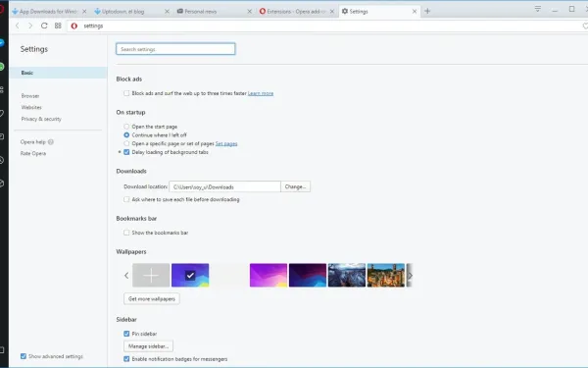Click the Opera logo in address bar
This screenshot has height=368, width=588.
click(74, 26)
